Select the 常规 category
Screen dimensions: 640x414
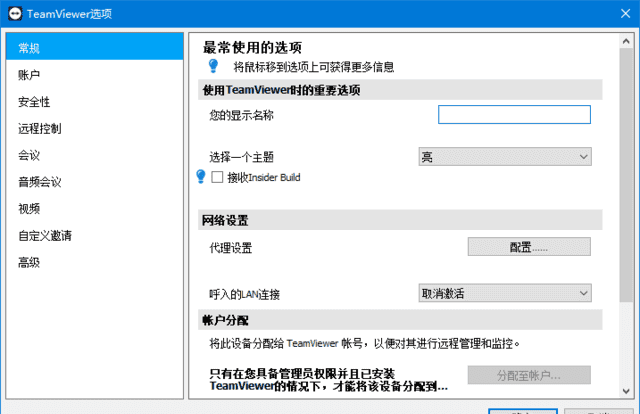click(95, 48)
